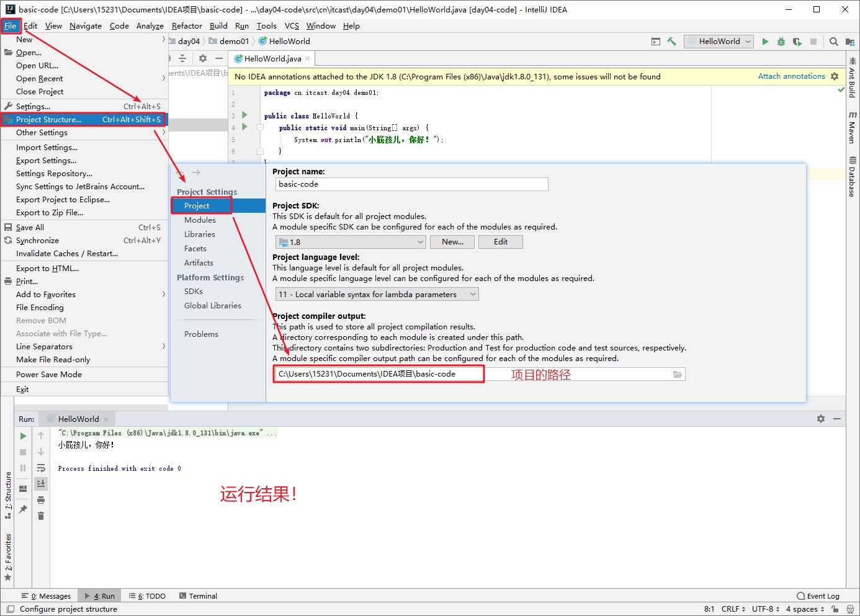860x616 pixels.
Task: Open the 0: Messages tab
Action: 47,596
